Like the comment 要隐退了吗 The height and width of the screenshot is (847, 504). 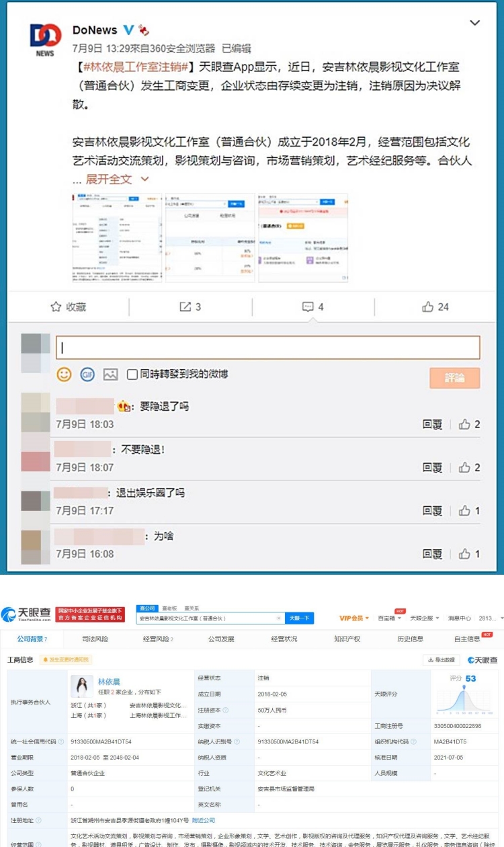[x=464, y=424]
